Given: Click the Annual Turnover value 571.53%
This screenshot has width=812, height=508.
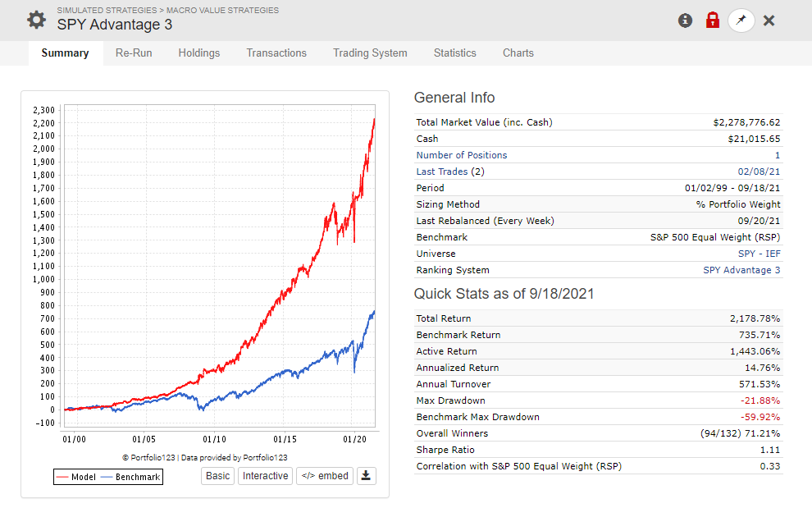Looking at the screenshot, I should 760,384.
